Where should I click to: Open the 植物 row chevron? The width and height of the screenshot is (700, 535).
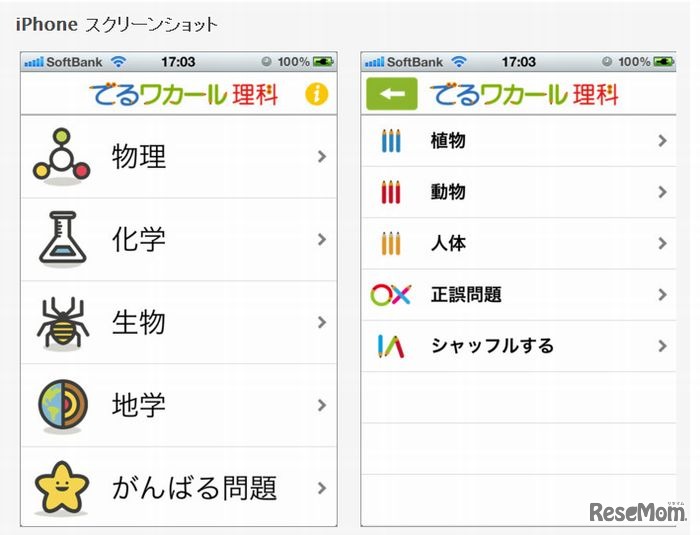(662, 141)
